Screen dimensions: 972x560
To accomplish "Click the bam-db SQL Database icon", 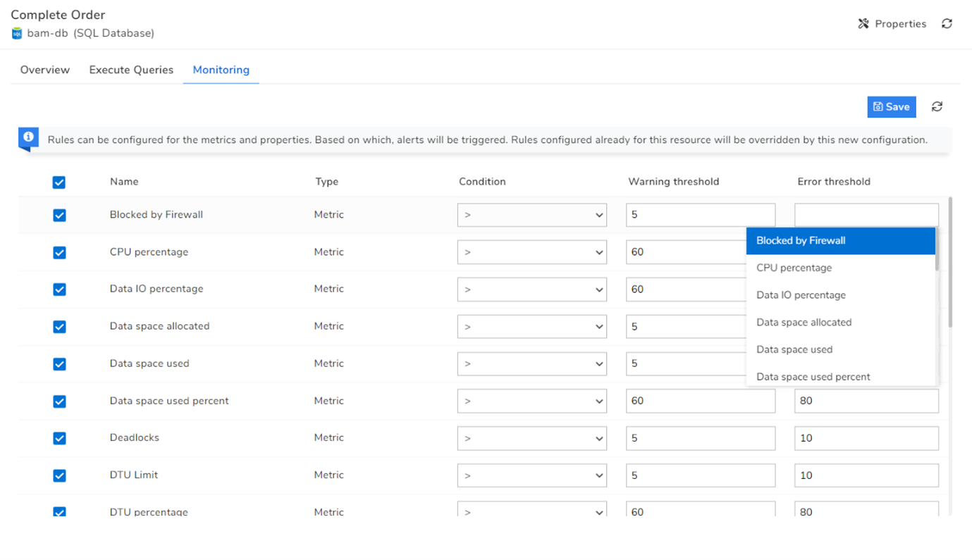I will [x=17, y=33].
